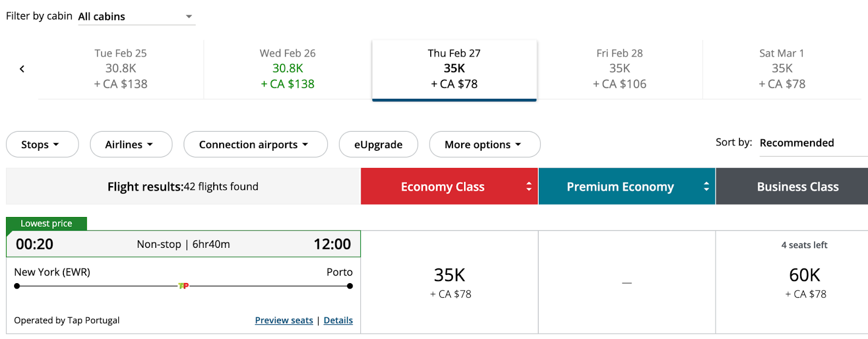868x339 pixels.
Task: Toggle the eUpgrade filter
Action: point(378,145)
